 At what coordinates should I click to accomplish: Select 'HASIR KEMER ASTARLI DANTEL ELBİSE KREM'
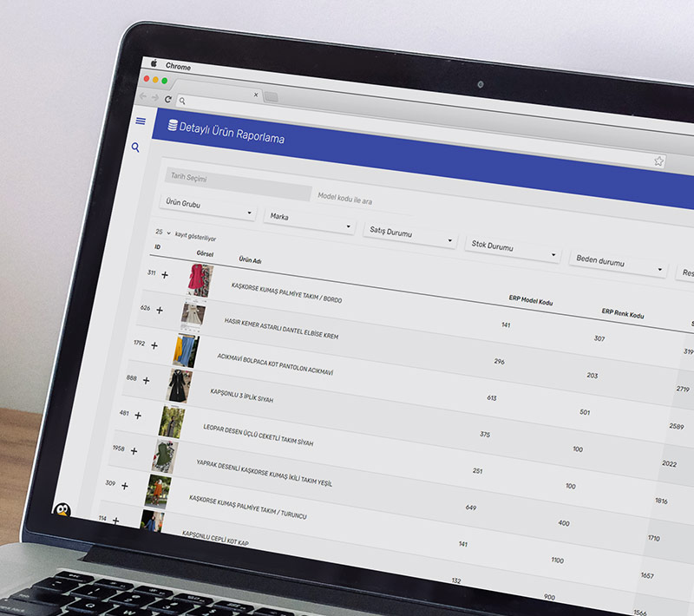click(x=281, y=328)
